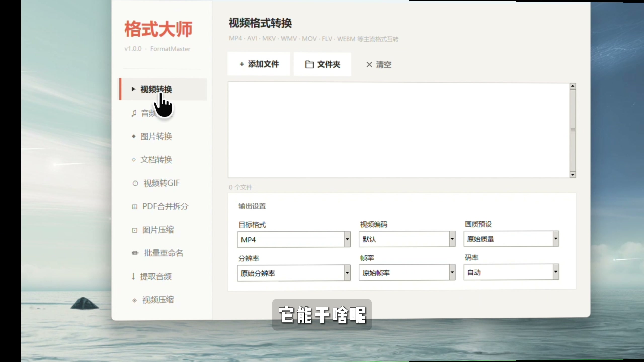Click the square icon beside 图片压缩
The height and width of the screenshot is (362, 644).
(x=135, y=230)
